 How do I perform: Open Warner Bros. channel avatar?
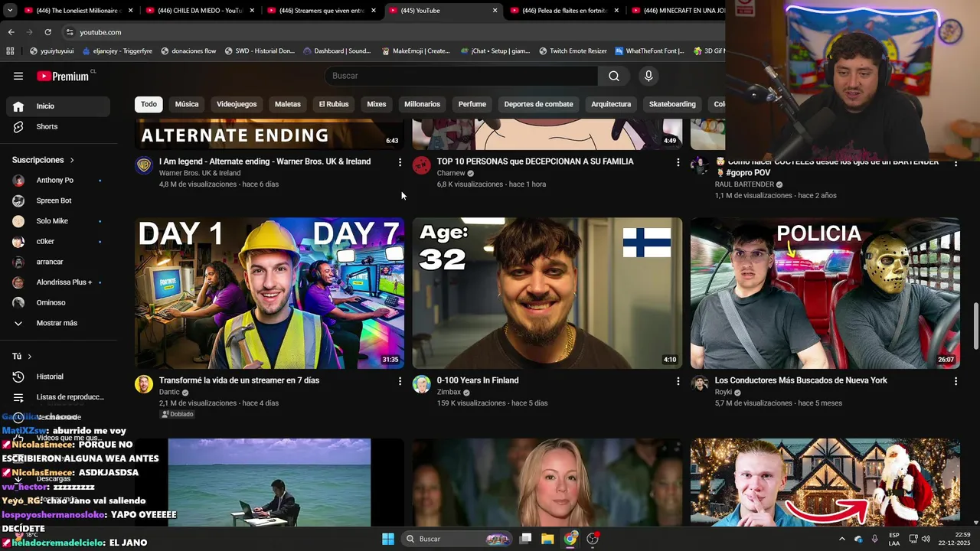click(x=144, y=165)
